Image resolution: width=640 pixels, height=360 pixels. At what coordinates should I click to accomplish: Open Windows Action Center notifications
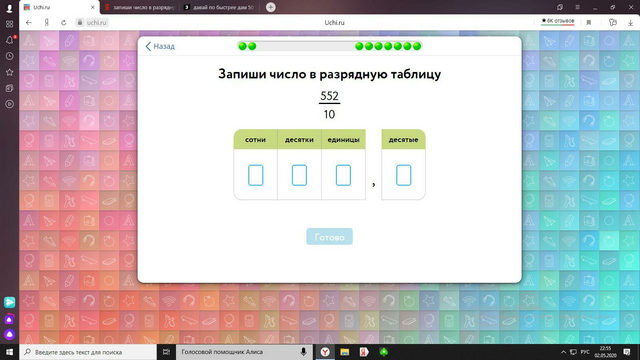point(627,352)
